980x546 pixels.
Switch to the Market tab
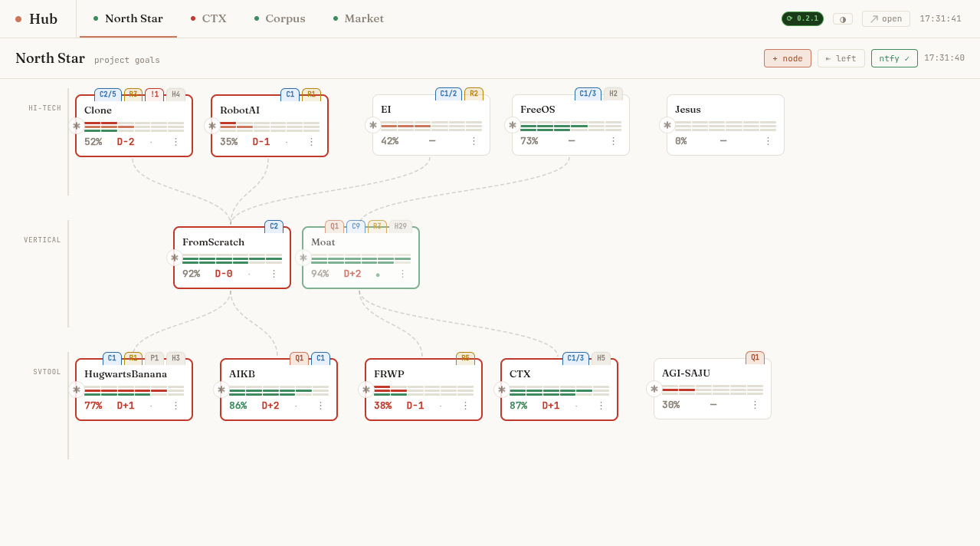359,18
